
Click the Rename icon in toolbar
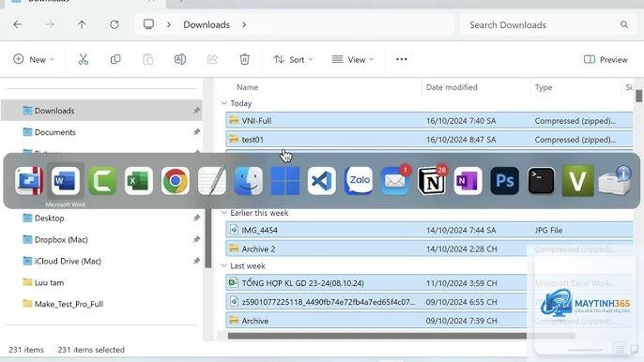(180, 59)
